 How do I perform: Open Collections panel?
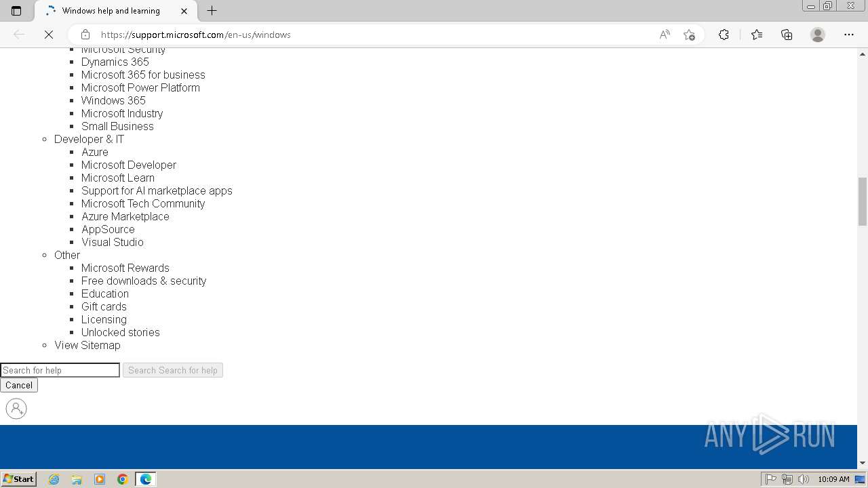pos(787,35)
